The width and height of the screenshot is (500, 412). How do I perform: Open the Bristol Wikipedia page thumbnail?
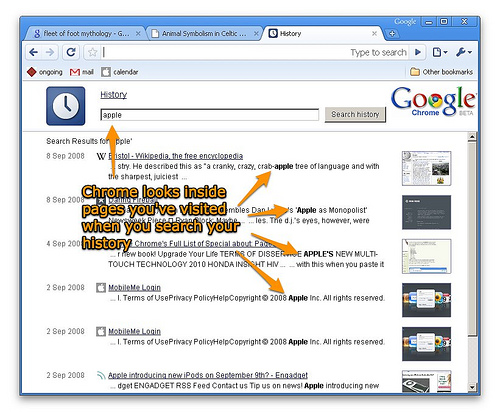(426, 168)
